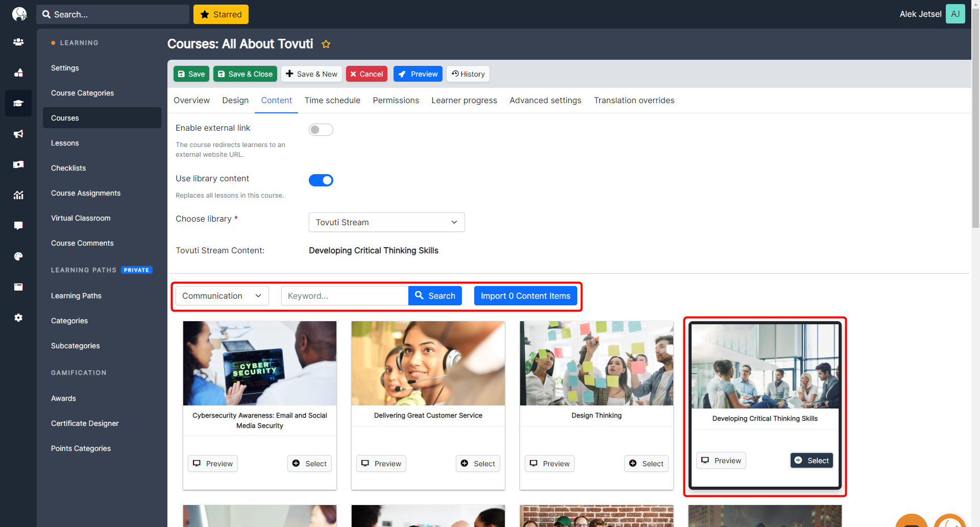Switch to the Content tab
980x527 pixels.
[277, 101]
